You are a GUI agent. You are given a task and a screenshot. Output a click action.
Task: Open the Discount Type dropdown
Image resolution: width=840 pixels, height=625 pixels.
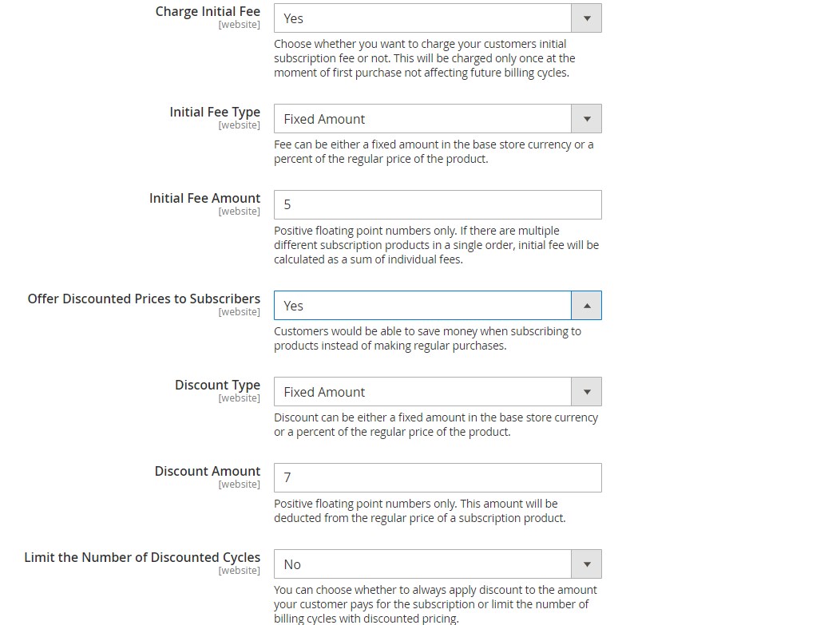[438, 391]
